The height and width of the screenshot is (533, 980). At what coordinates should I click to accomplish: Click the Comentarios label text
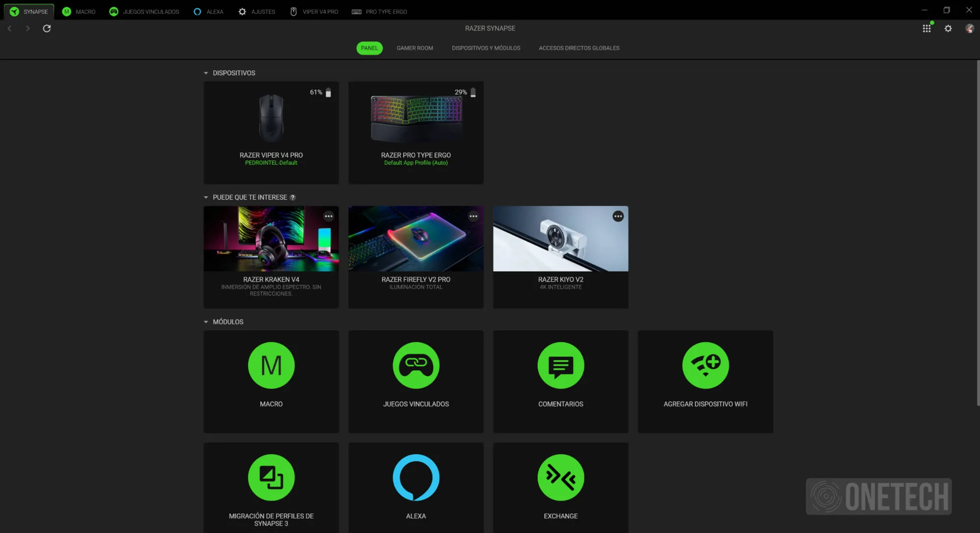560,404
